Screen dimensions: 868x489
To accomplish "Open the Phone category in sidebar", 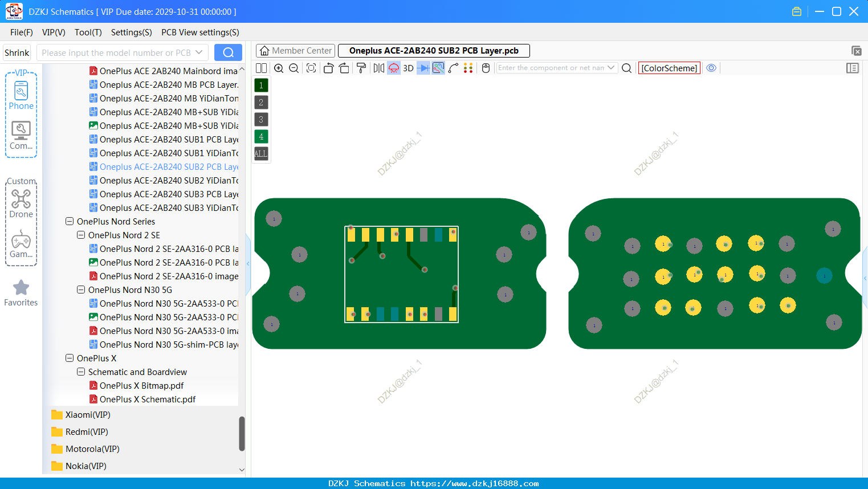I will [21, 95].
